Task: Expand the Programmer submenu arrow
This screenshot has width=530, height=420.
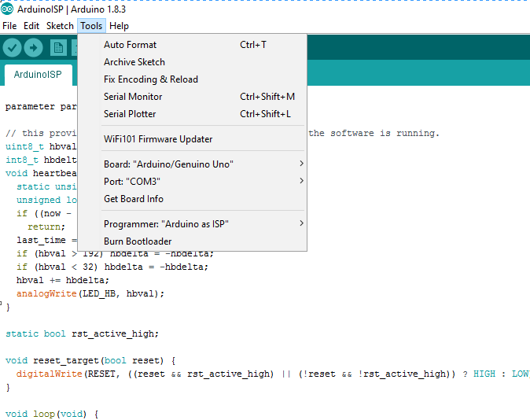Action: click(300, 224)
